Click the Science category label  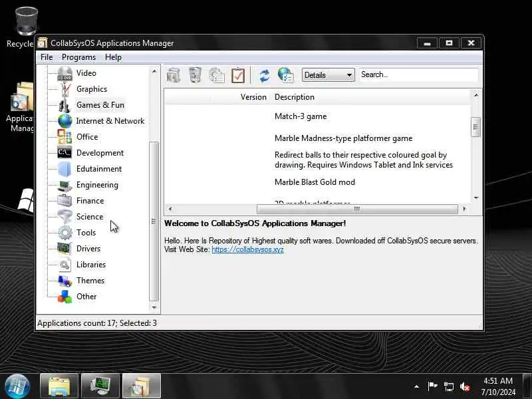click(x=90, y=217)
